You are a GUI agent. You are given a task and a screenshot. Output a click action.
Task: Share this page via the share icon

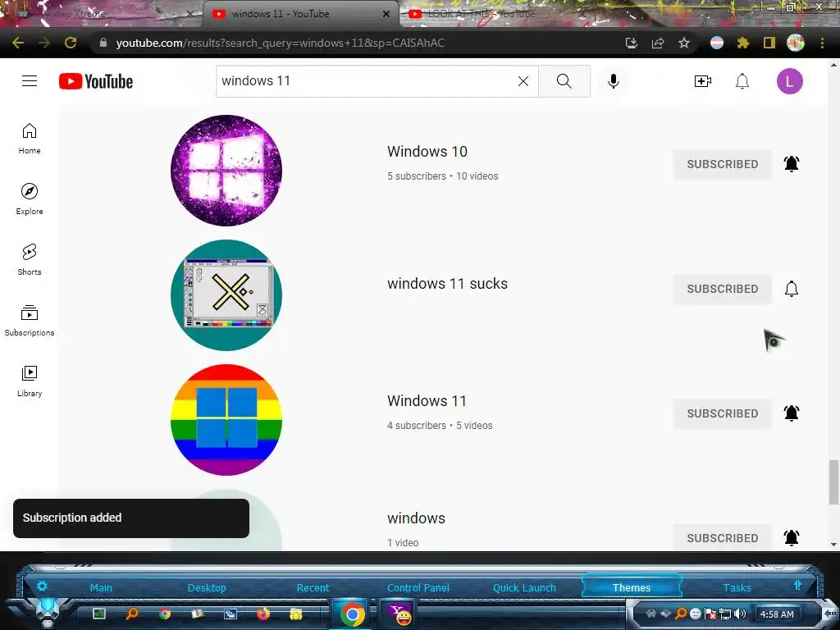(x=657, y=43)
